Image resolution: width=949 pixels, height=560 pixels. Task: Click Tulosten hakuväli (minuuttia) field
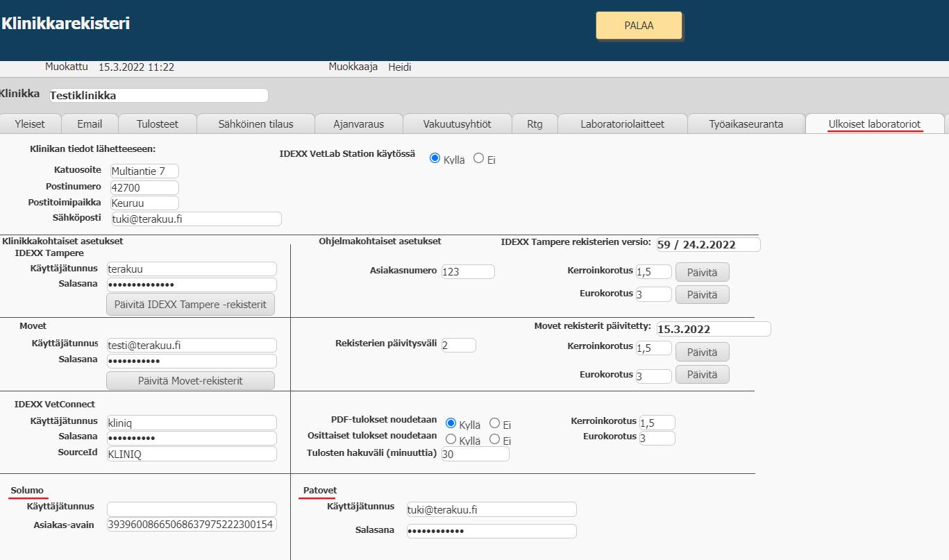pos(475,454)
